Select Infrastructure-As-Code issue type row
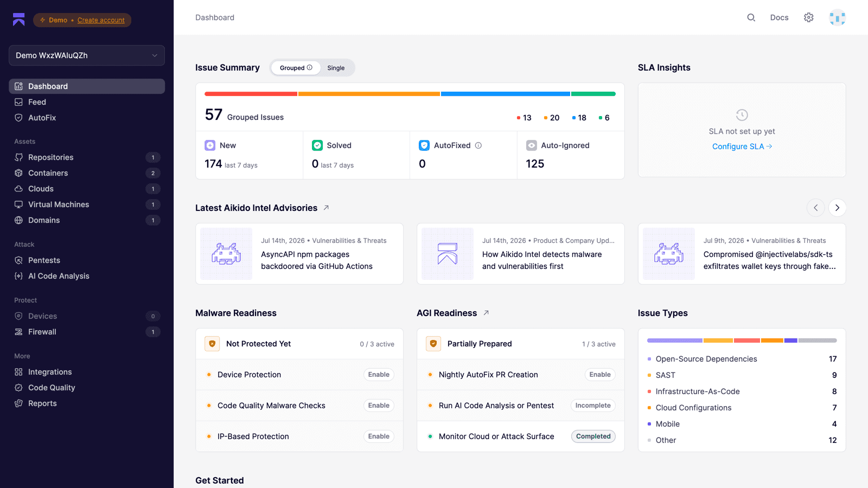Viewport: 868px width, 488px height. pyautogui.click(x=742, y=391)
